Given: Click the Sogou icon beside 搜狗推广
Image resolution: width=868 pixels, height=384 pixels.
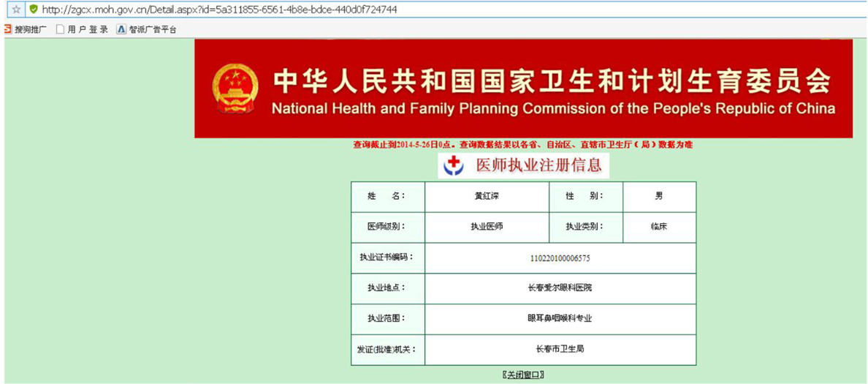Looking at the screenshot, I should 8,29.
